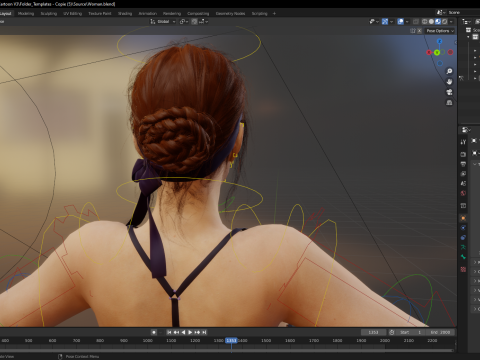Toggle auto keying record button
The width and height of the screenshot is (480, 360).
click(x=154, y=332)
